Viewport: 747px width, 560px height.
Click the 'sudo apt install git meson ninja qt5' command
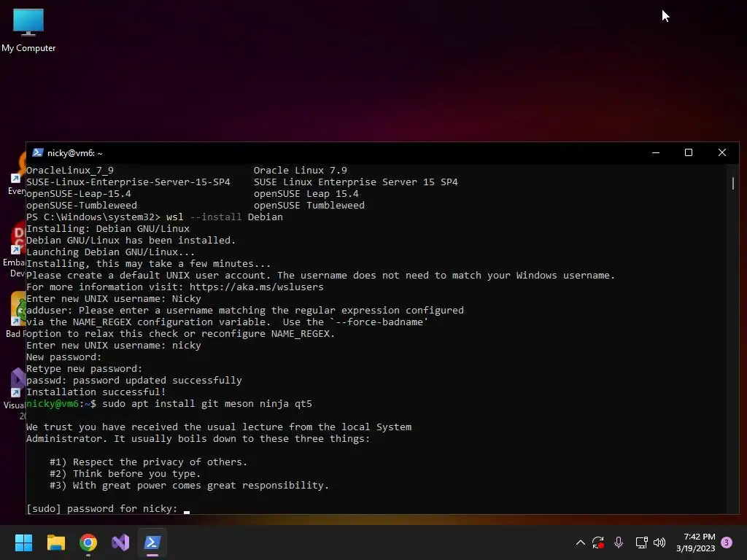click(x=207, y=404)
